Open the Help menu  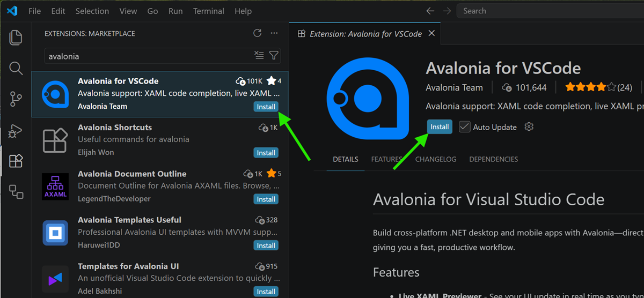point(243,11)
